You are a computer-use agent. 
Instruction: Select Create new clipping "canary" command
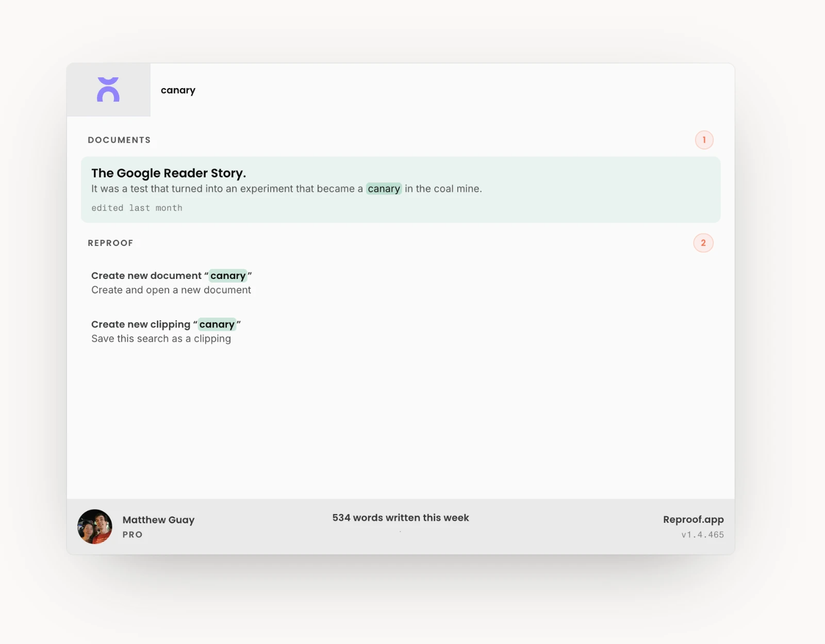[x=401, y=331]
